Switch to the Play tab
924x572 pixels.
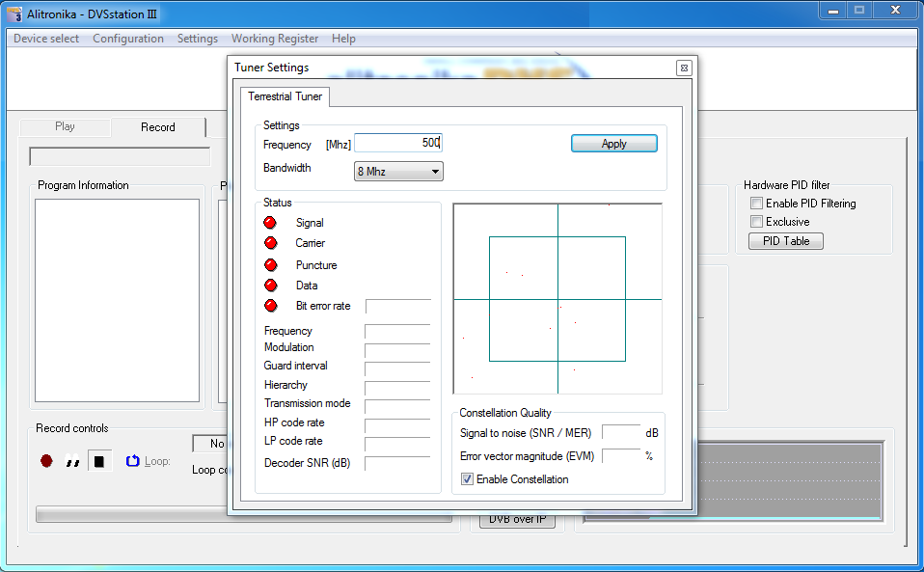(65, 126)
